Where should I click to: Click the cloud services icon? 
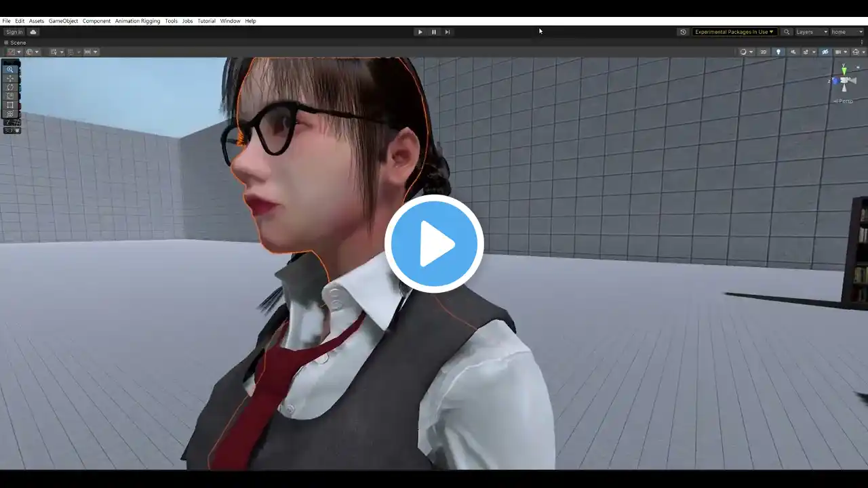coord(33,32)
